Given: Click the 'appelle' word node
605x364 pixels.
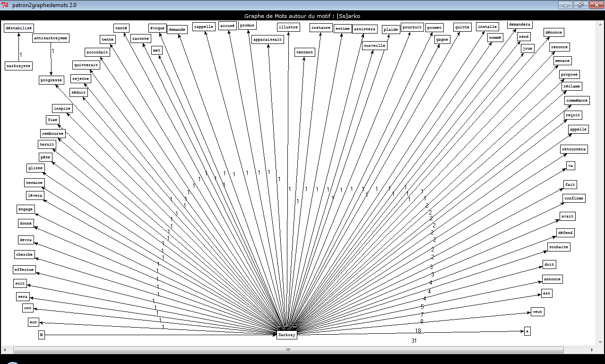Looking at the screenshot, I should point(578,129).
